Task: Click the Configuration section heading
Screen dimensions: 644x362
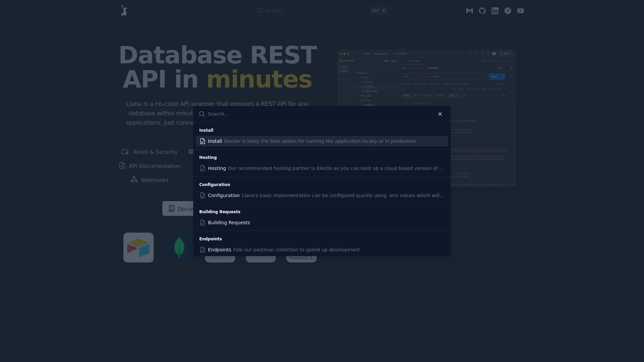Action: (215, 185)
